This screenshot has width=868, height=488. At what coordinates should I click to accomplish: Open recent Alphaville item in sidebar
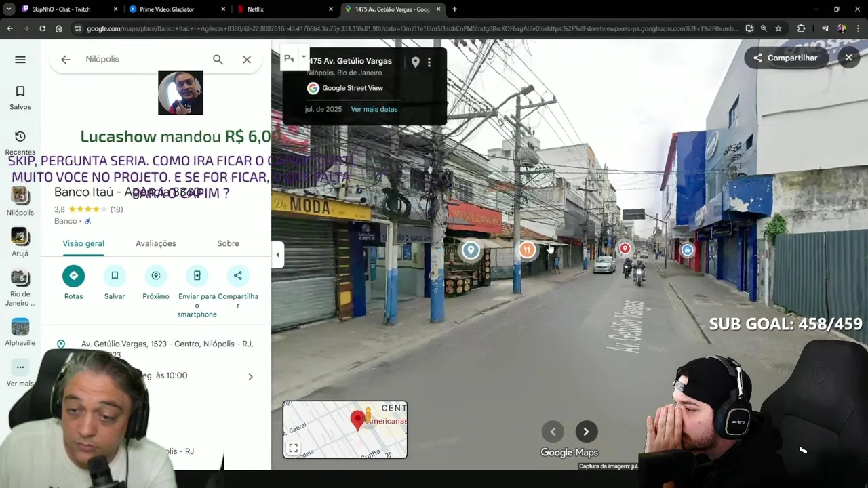[x=20, y=332]
